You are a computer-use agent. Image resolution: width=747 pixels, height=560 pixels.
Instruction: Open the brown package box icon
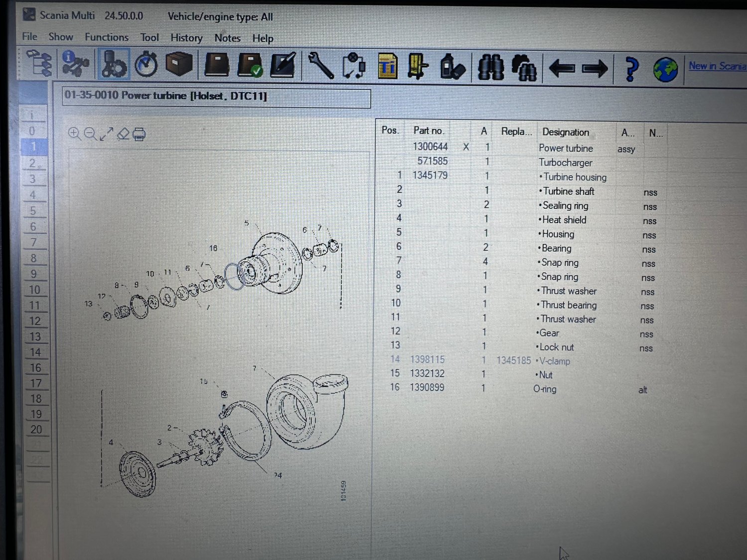click(x=179, y=64)
